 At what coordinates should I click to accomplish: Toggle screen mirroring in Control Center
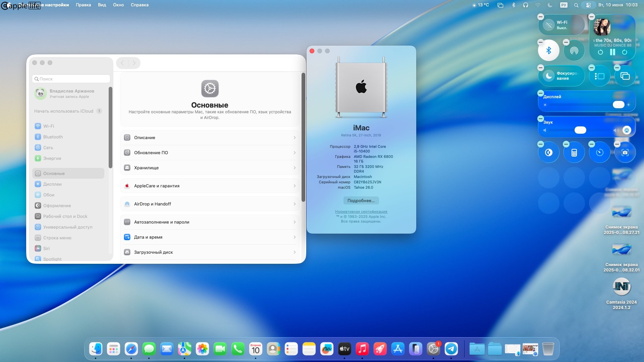(625, 76)
